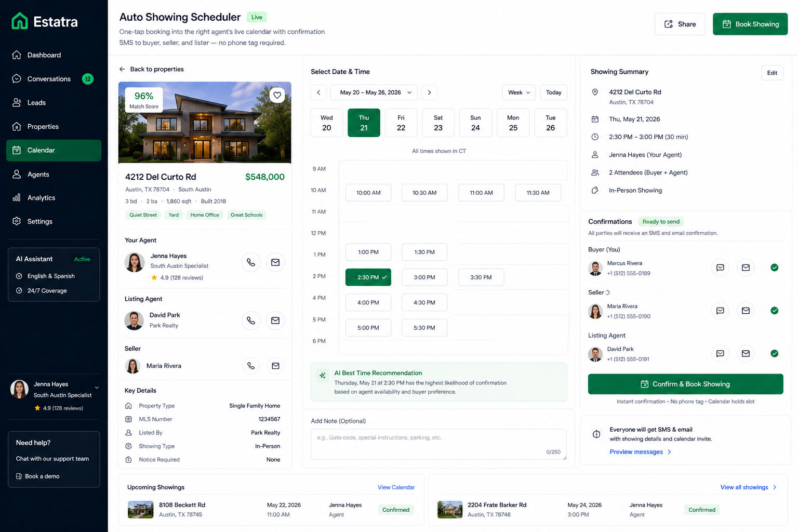Click the Great Schools tag
The height and width of the screenshot is (532, 798).
(x=246, y=215)
